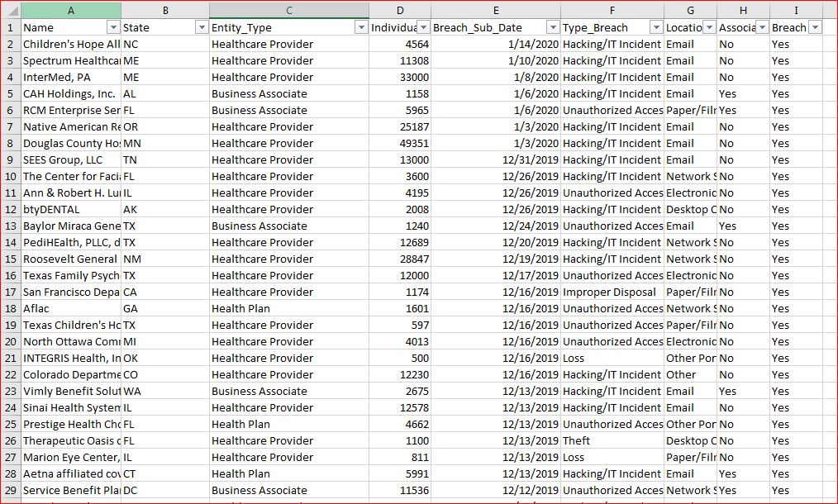Open the Type_Breach filter dropdown arrow

(656, 27)
